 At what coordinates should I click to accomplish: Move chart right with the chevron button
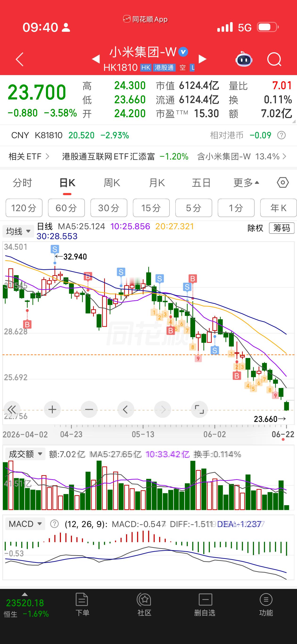click(163, 410)
